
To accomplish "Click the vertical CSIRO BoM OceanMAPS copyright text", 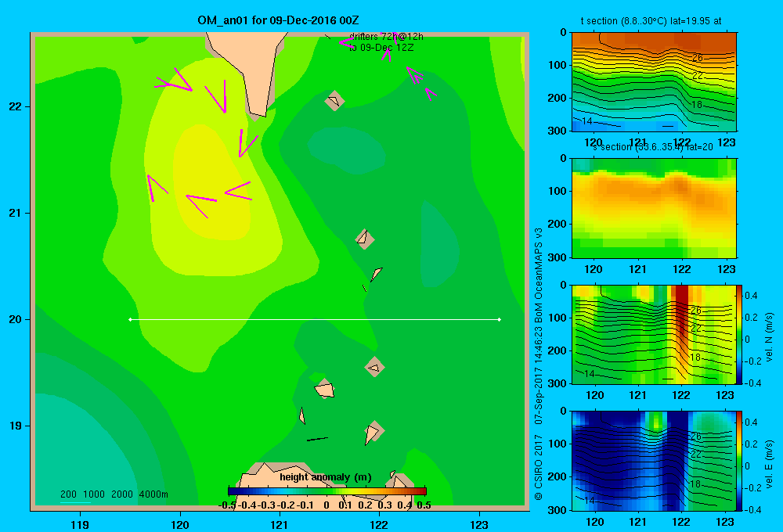I will pos(539,365).
